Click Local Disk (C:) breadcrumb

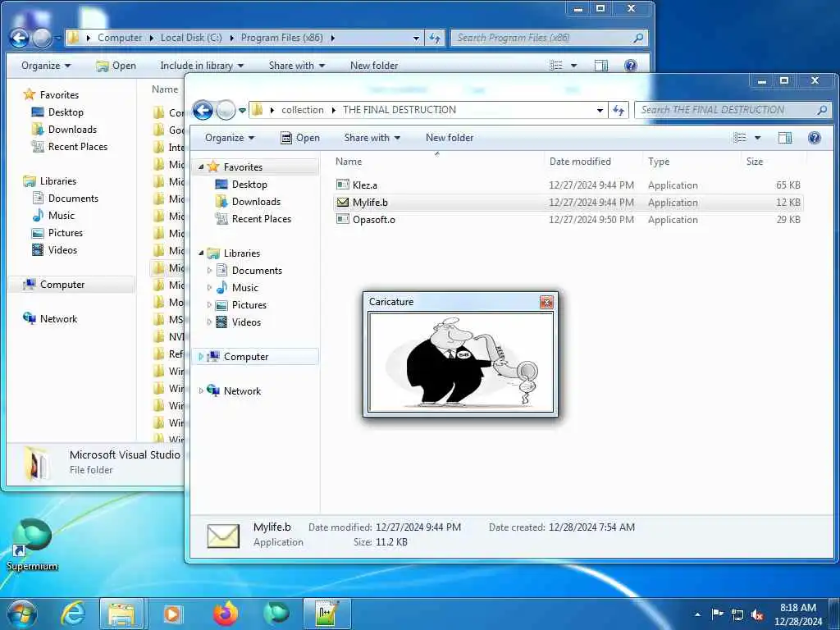click(x=191, y=38)
